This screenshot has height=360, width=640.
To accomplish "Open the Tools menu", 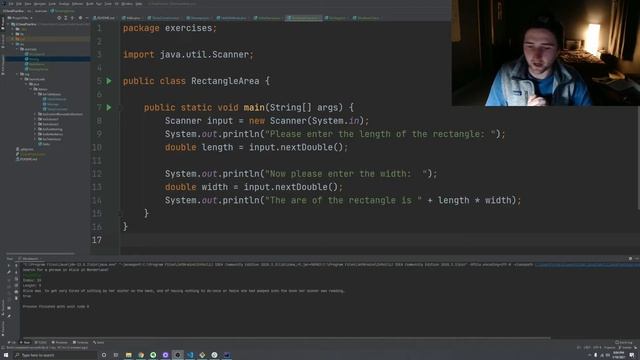I will pyautogui.click(x=108, y=4).
